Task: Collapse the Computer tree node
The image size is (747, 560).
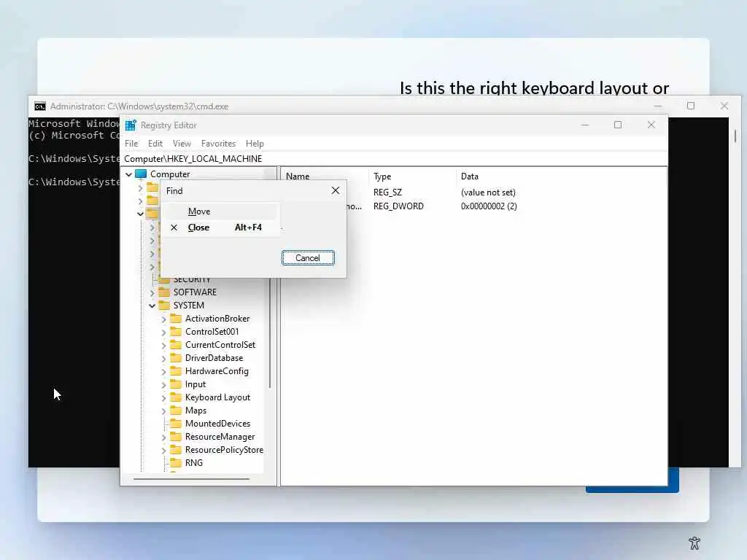Action: 128,174
